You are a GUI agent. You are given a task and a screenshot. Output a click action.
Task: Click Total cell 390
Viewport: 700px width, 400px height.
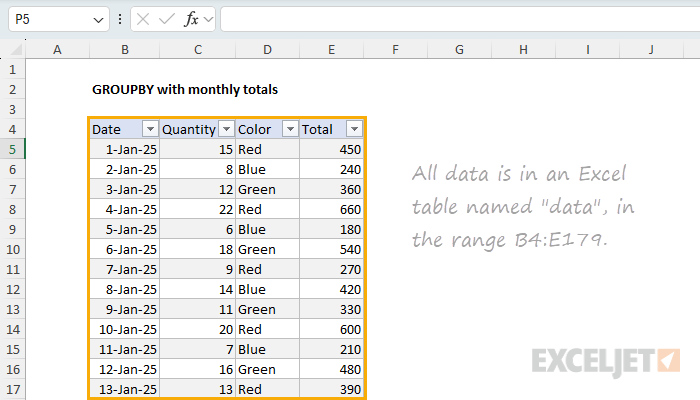click(331, 389)
